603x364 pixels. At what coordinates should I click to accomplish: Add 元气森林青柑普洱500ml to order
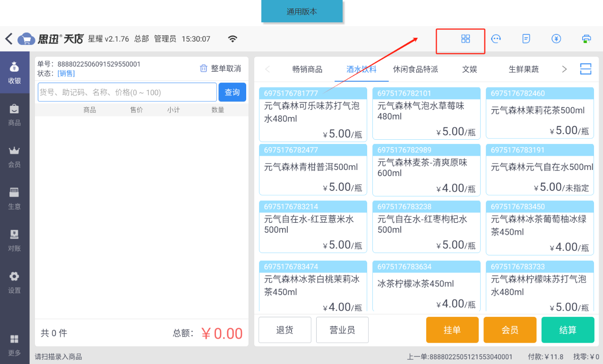click(313, 170)
